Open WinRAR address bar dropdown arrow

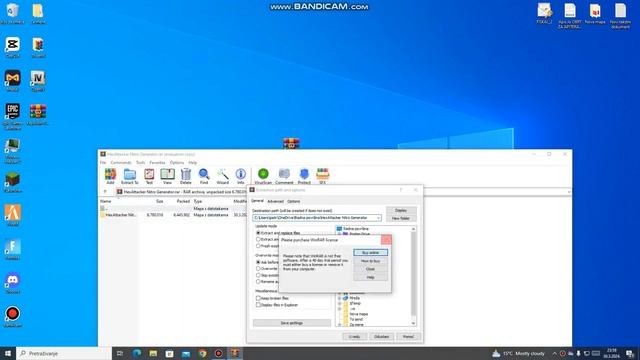(x=569, y=191)
